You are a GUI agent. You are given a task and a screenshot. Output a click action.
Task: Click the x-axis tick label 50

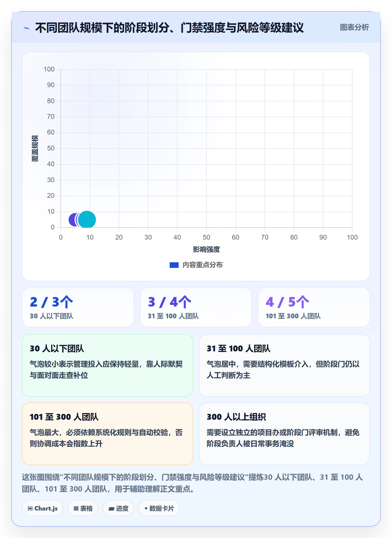tap(206, 237)
